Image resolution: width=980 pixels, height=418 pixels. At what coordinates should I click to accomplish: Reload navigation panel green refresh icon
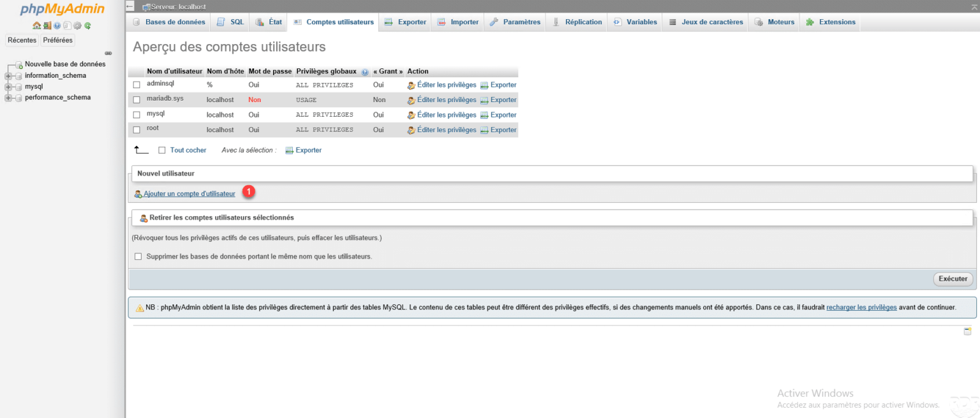coord(87,26)
